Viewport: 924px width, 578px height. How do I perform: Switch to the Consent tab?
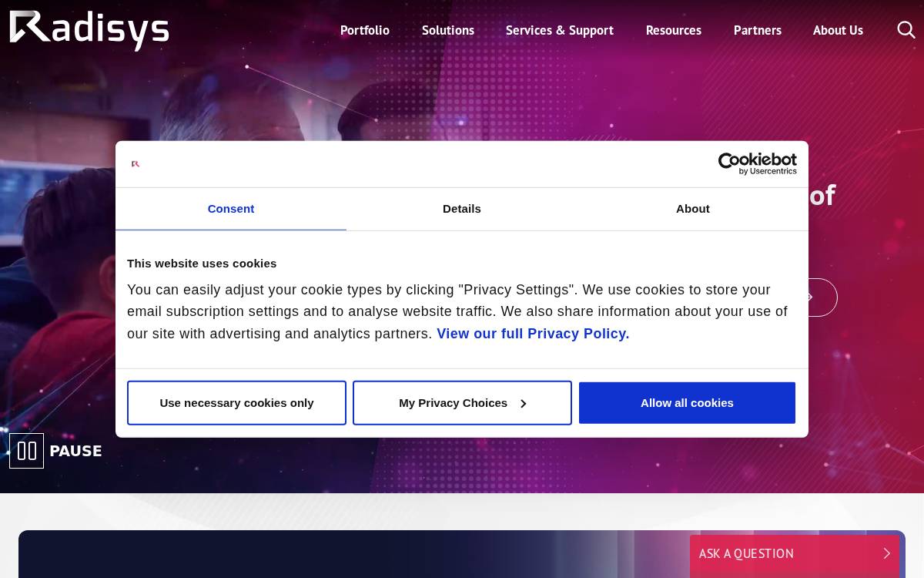click(231, 209)
